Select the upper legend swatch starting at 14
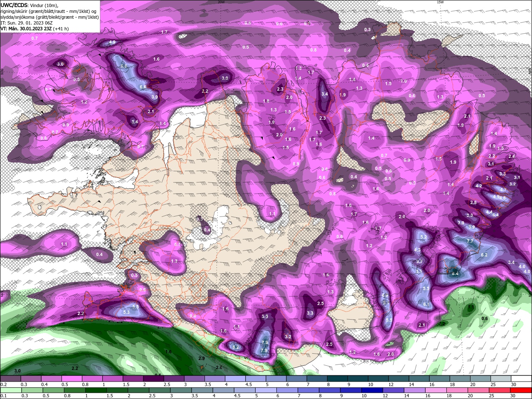Screen dimensions: 532x399 419,379
